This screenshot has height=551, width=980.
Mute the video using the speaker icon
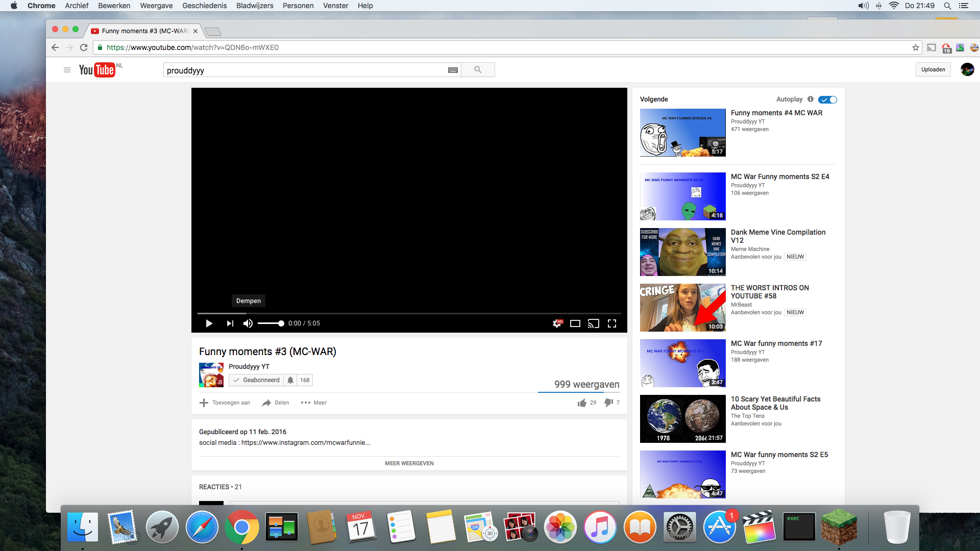pyautogui.click(x=248, y=323)
